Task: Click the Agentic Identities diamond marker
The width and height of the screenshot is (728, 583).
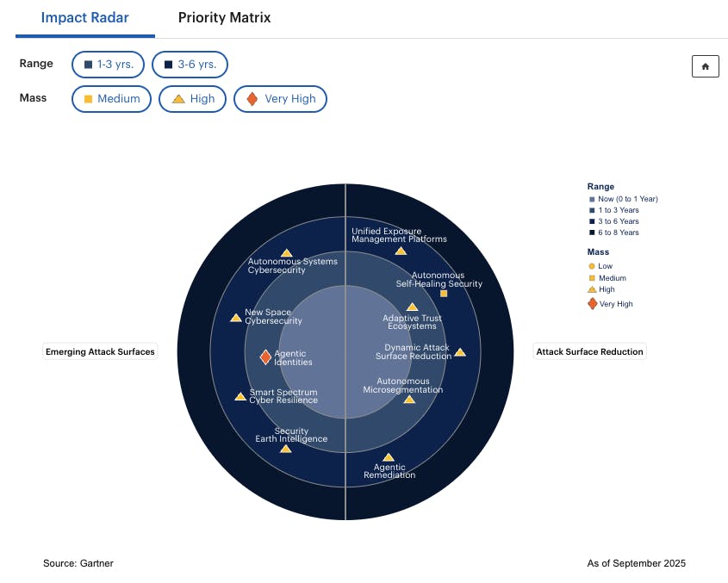Action: coord(266,357)
